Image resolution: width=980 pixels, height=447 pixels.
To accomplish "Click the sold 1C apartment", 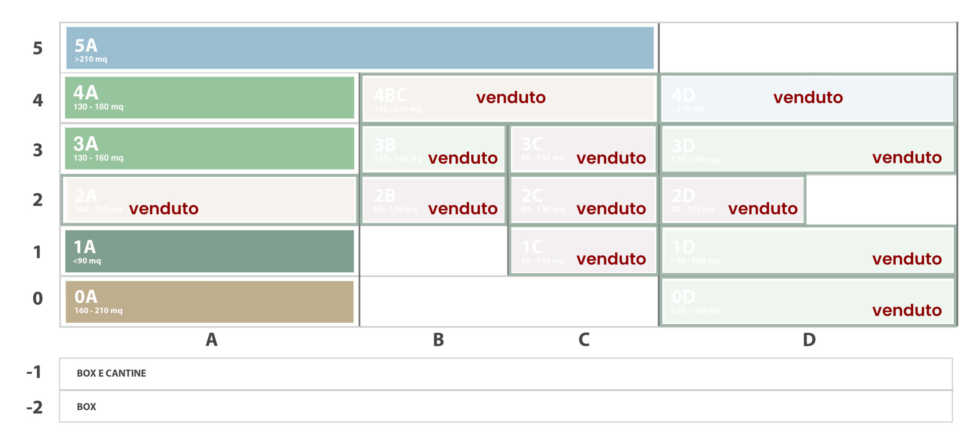I will click(583, 251).
